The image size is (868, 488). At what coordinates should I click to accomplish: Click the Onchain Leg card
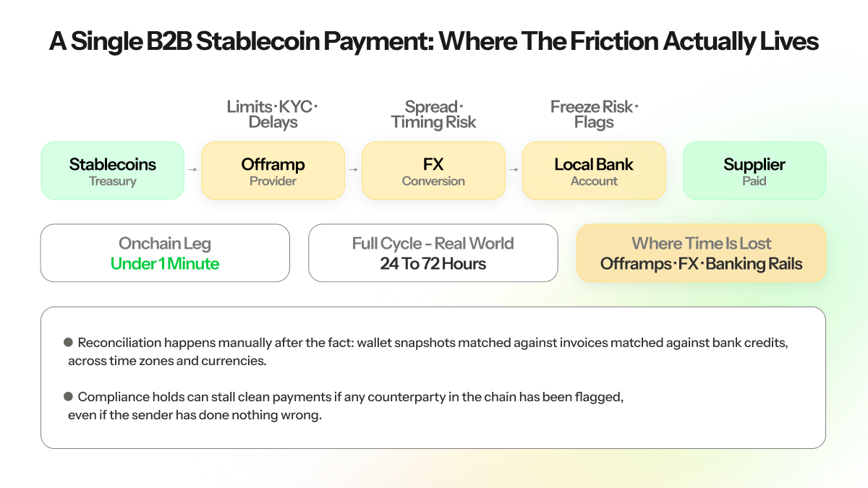coord(165,253)
